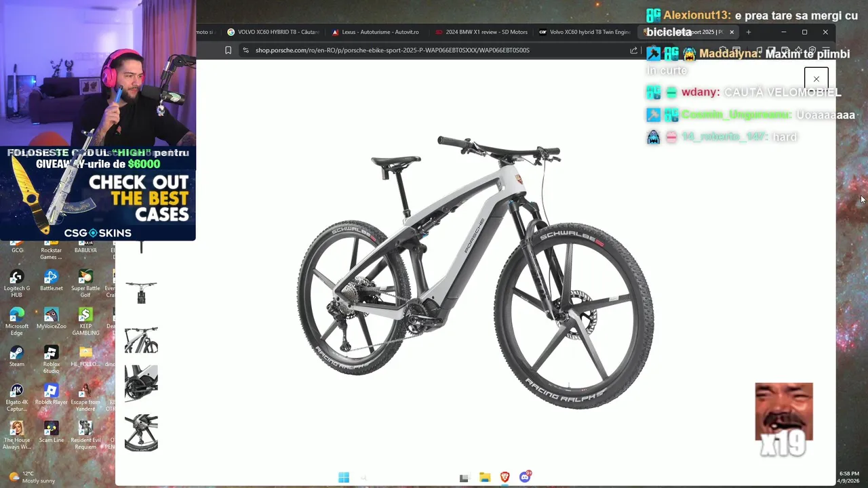This screenshot has width=868, height=488.
Task: Switch to Brave browser in taskbar
Action: coord(505,478)
